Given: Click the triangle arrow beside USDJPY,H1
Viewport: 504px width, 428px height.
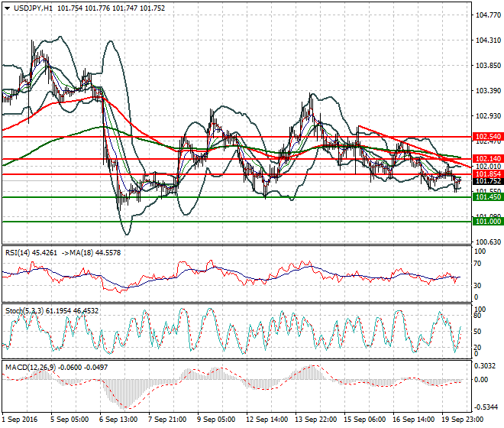Looking at the screenshot, I should [7, 7].
